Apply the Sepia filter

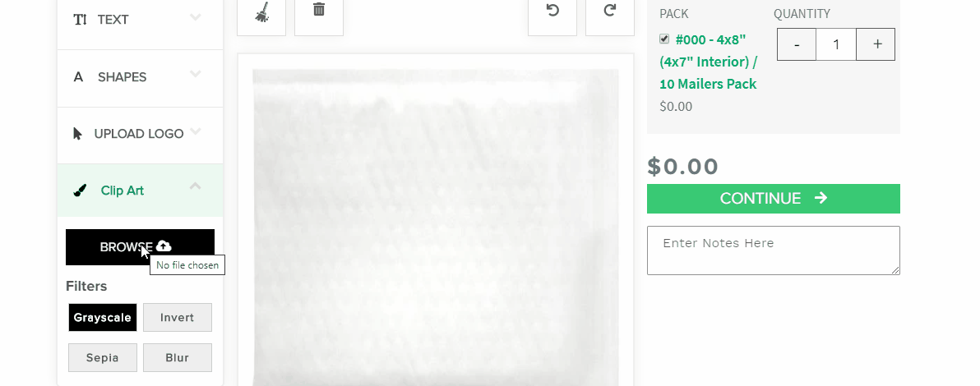click(x=103, y=357)
